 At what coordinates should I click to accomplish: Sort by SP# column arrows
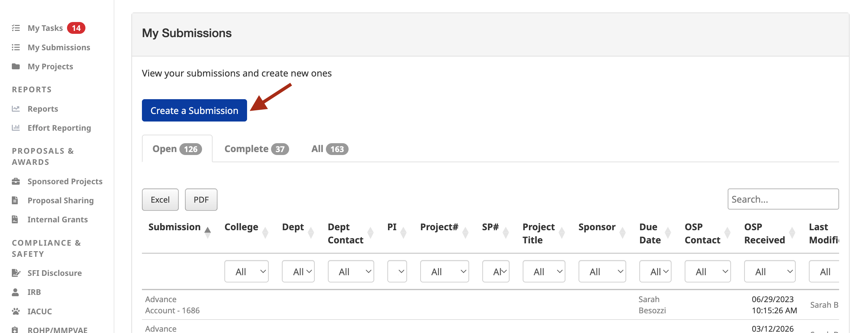(x=506, y=232)
